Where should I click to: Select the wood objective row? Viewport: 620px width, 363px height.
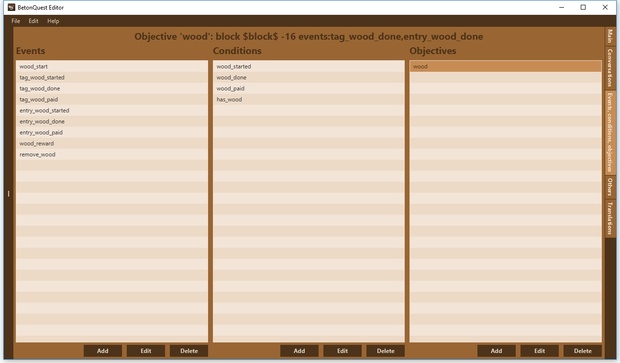click(506, 66)
